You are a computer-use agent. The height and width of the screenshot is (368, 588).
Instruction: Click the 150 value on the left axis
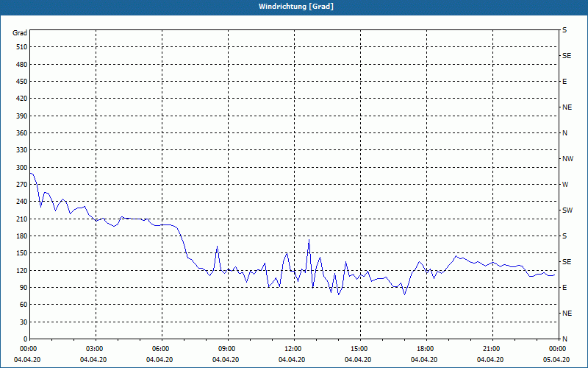(x=22, y=253)
